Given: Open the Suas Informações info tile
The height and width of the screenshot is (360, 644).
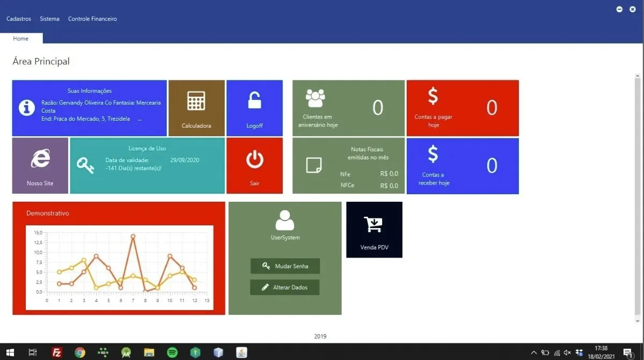Looking at the screenshot, I should pyautogui.click(x=90, y=108).
